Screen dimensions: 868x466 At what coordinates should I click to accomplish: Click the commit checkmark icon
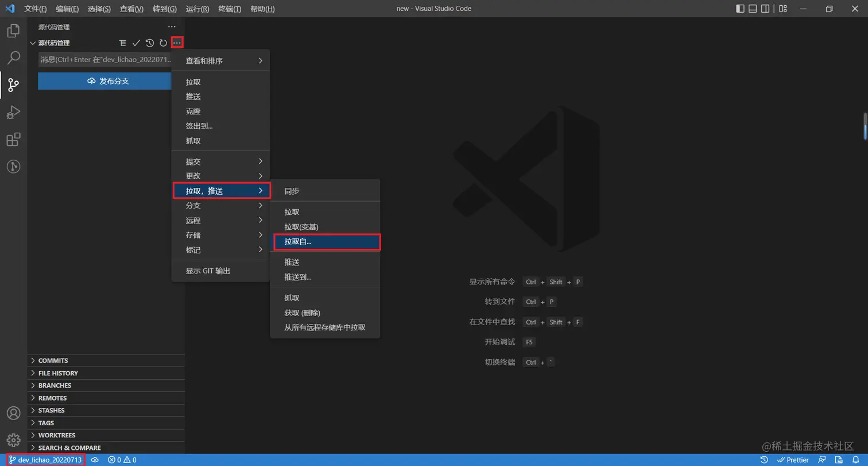point(136,43)
